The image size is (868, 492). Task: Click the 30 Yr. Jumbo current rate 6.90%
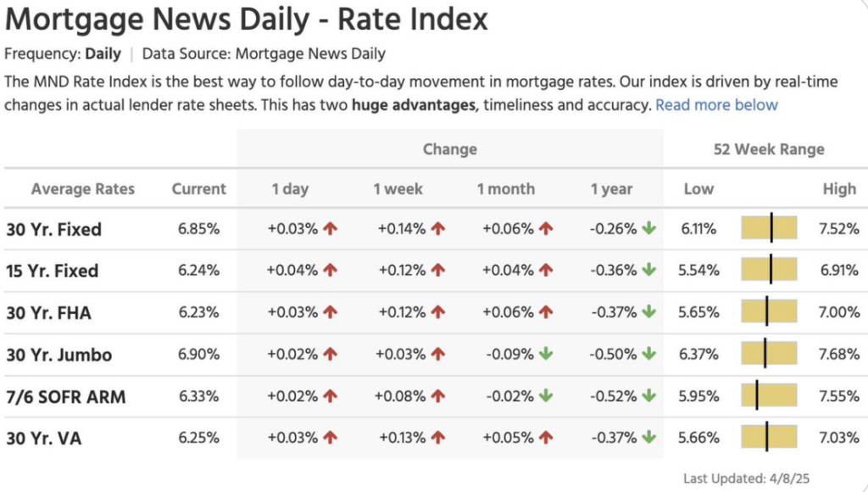(x=199, y=355)
